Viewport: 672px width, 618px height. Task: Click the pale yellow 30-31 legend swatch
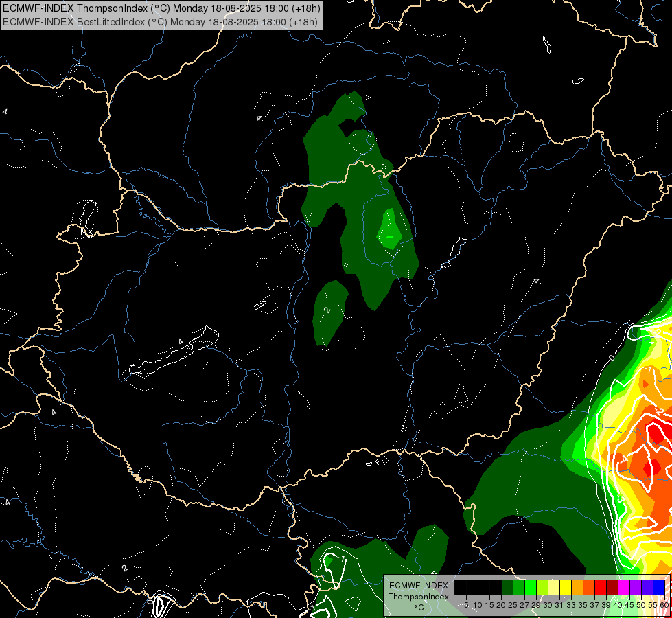coord(554,587)
